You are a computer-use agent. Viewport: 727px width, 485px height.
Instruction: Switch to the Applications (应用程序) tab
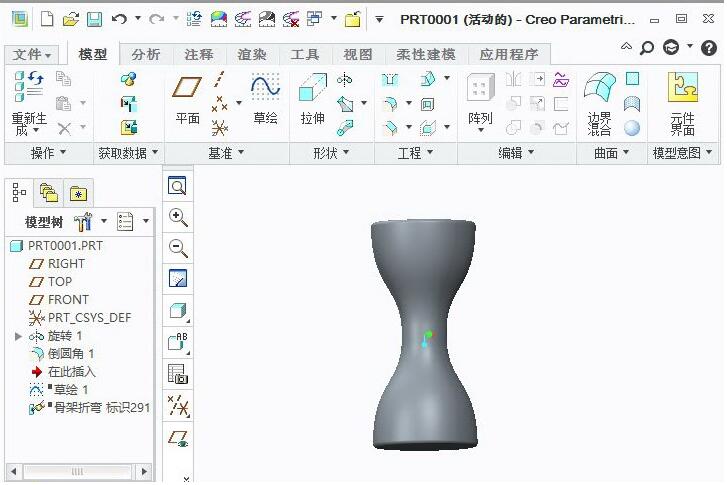click(x=509, y=55)
